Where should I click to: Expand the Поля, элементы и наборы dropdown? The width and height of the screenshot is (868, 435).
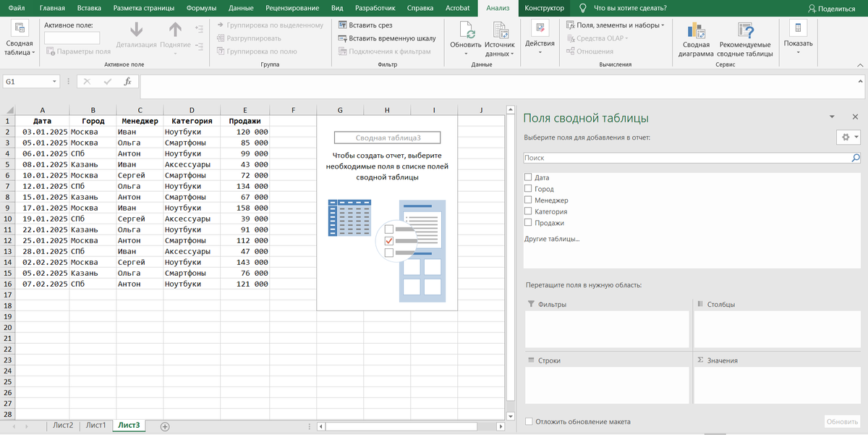[x=618, y=25]
